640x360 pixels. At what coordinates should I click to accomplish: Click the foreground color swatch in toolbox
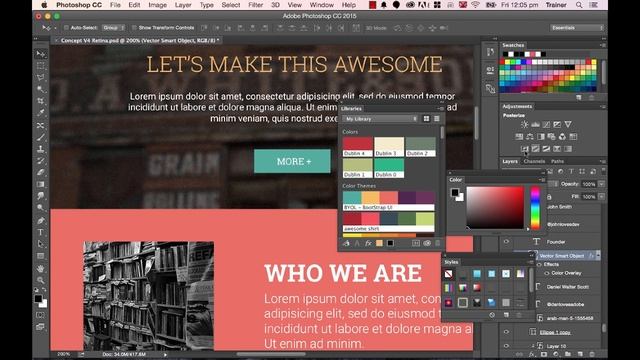pyautogui.click(x=38, y=299)
